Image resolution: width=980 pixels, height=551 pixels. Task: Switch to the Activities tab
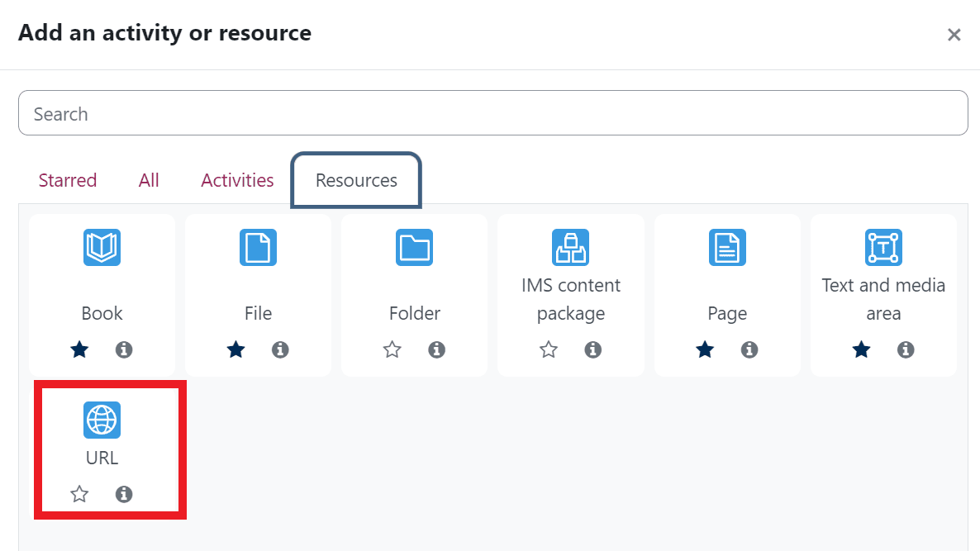tap(237, 180)
